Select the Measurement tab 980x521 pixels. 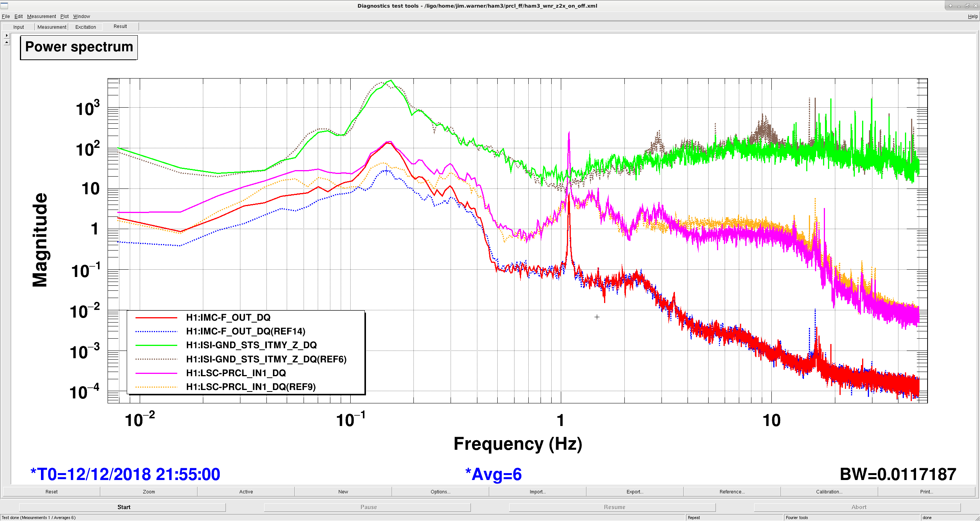(x=52, y=27)
